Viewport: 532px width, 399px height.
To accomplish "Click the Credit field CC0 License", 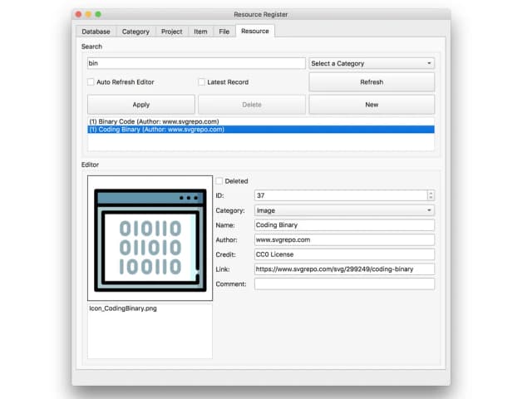I will coord(344,254).
